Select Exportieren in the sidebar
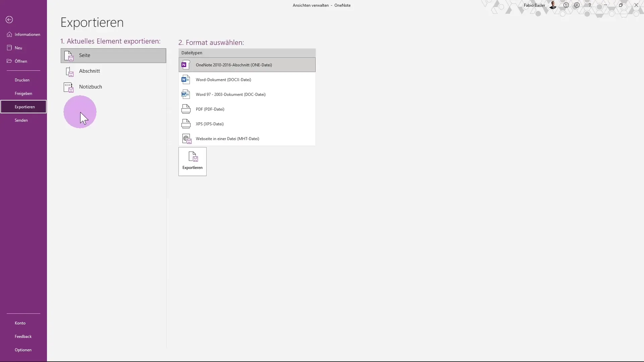This screenshot has height=362, width=644. (x=23, y=107)
